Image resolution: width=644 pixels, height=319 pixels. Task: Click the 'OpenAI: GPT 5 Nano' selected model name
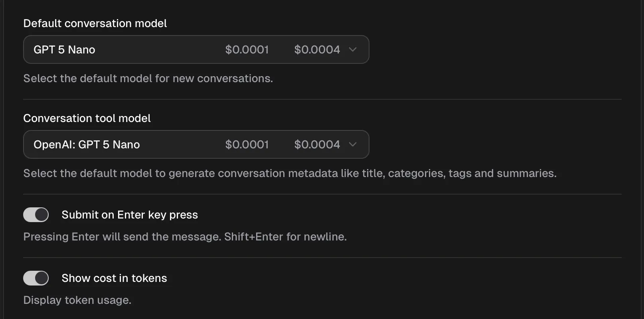click(x=87, y=144)
